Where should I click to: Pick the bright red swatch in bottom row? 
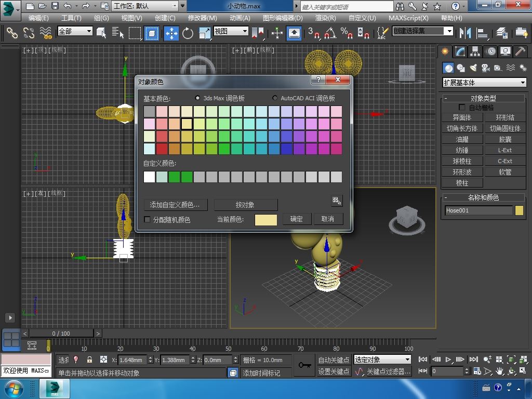[x=162, y=149]
